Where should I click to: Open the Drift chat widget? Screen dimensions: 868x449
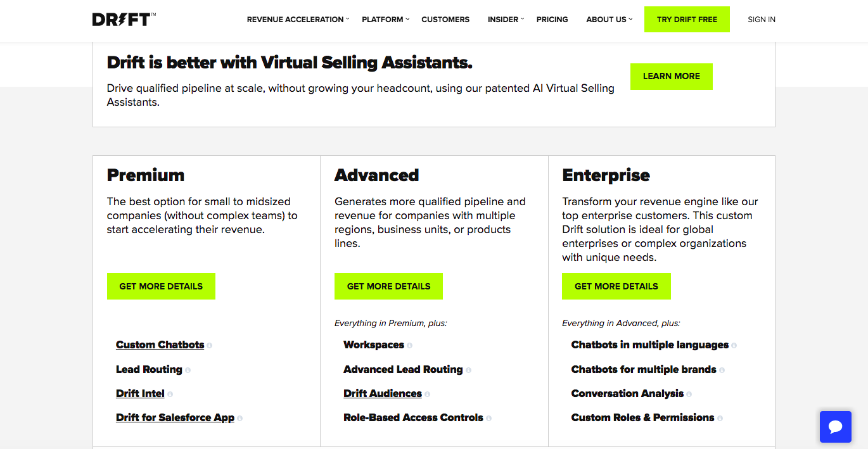point(835,427)
